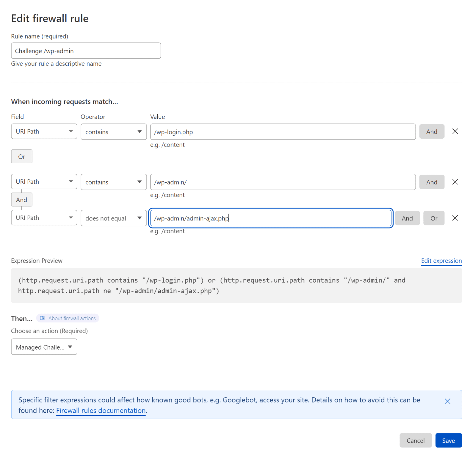Dismiss the good bots warning notice
The height and width of the screenshot is (459, 476).
tap(447, 401)
